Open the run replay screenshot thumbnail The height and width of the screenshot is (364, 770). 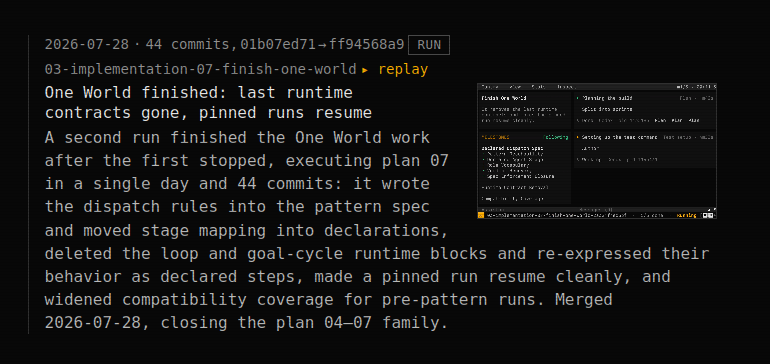(x=597, y=151)
